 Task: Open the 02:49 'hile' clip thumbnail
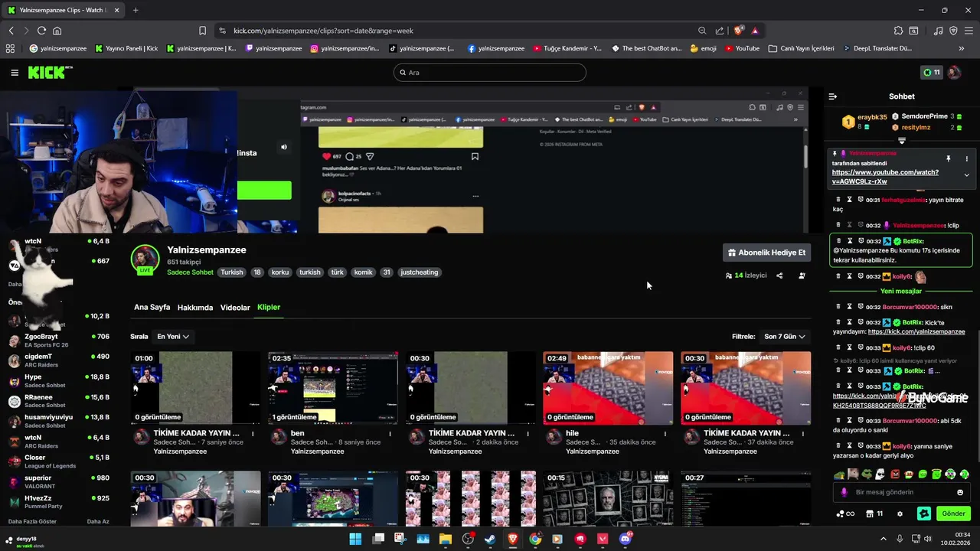tap(608, 387)
